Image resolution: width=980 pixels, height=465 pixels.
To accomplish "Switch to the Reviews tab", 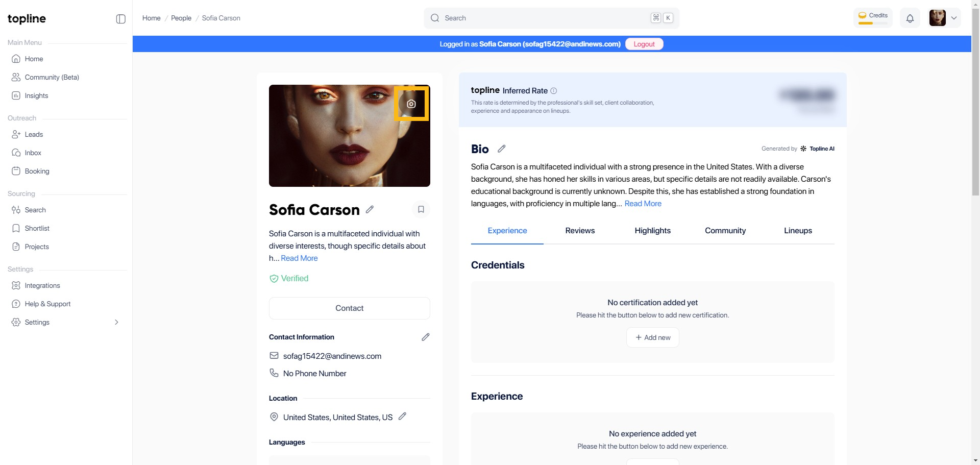I will click(x=580, y=231).
